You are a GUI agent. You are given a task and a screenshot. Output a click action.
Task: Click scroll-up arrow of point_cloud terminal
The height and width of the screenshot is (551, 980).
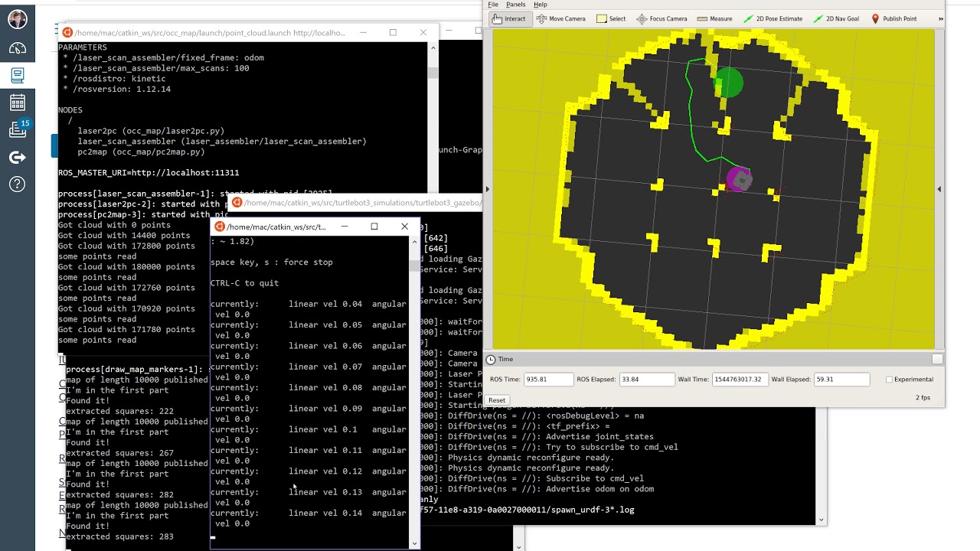(433, 47)
